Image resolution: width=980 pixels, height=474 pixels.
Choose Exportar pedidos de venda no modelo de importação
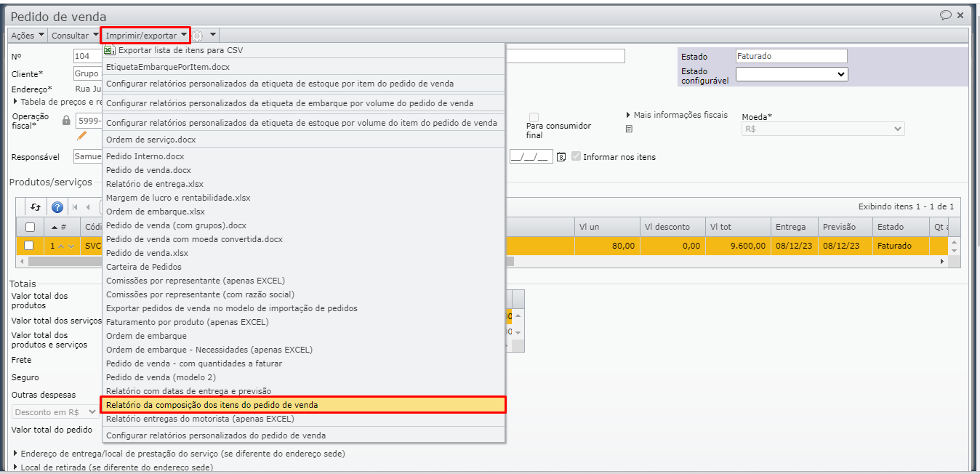tap(303, 308)
